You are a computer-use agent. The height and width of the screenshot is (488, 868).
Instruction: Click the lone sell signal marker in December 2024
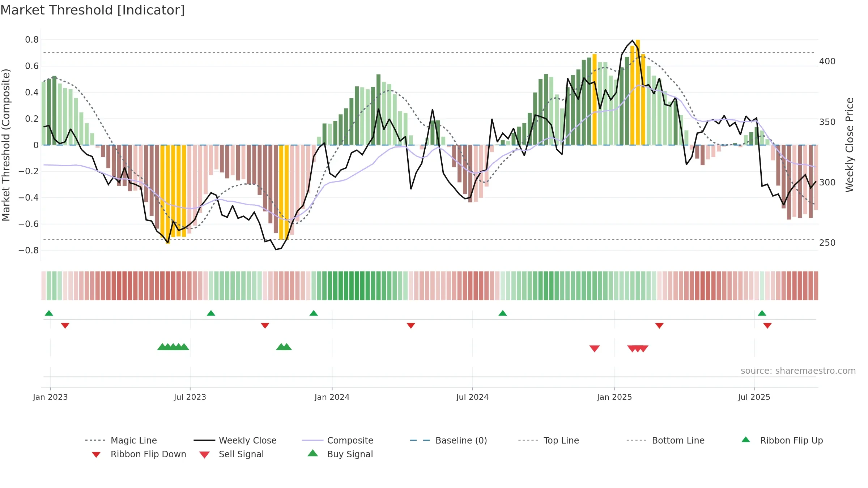595,348
